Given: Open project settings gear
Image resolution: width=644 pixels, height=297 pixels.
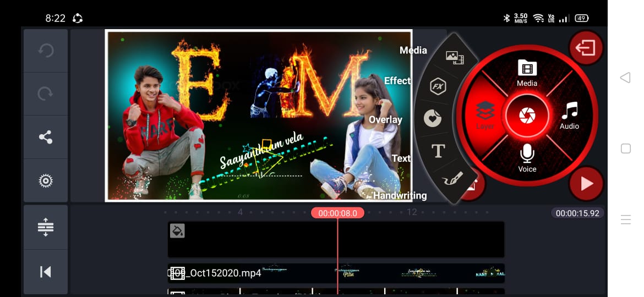Looking at the screenshot, I should [46, 180].
